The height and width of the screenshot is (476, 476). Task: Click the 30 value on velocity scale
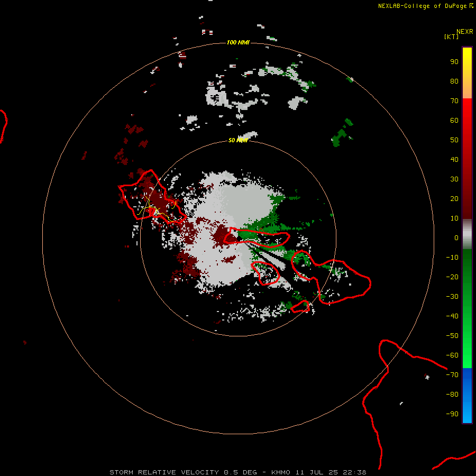pyautogui.click(x=454, y=179)
